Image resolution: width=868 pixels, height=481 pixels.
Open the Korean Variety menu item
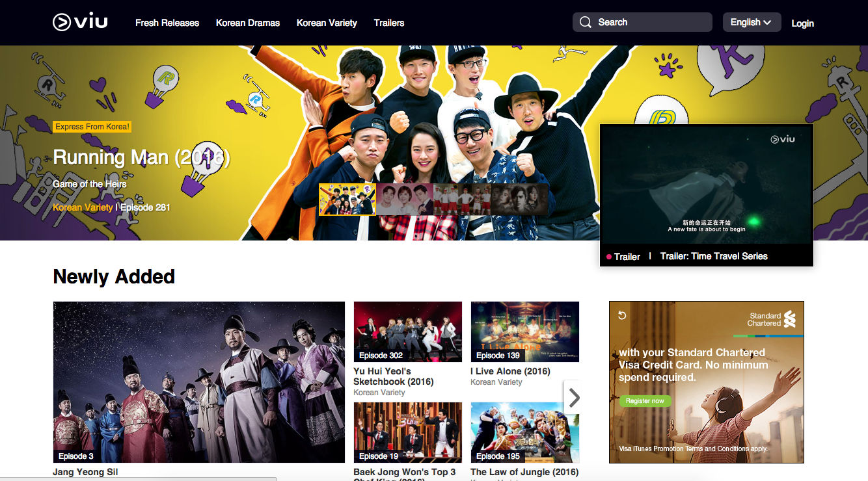[x=327, y=23]
